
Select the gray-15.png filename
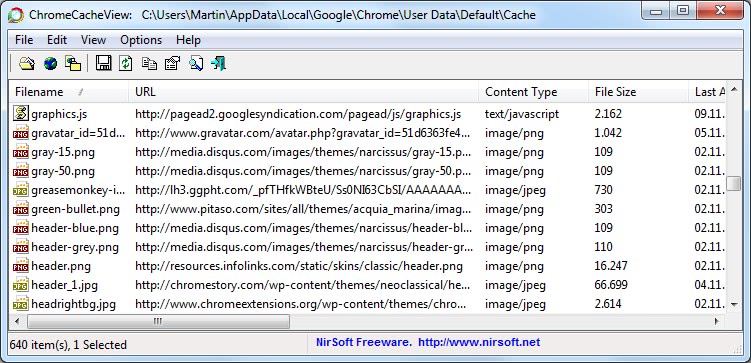tap(63, 152)
